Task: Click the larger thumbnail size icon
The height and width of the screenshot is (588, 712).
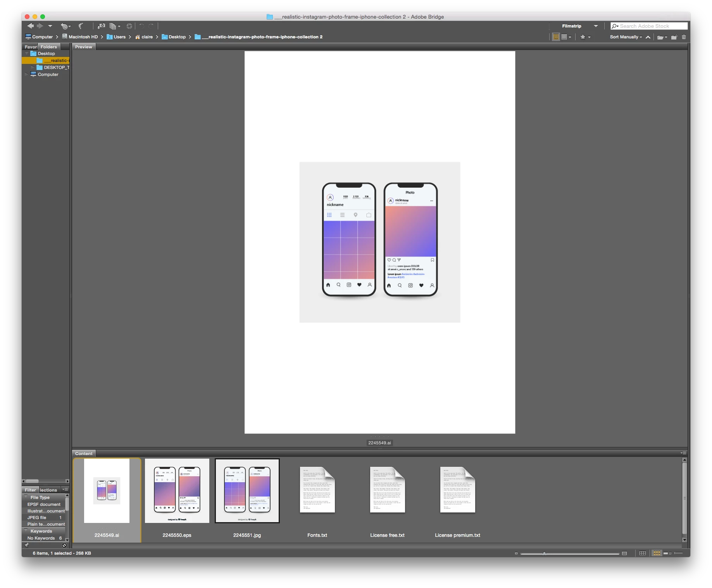Action: click(624, 553)
